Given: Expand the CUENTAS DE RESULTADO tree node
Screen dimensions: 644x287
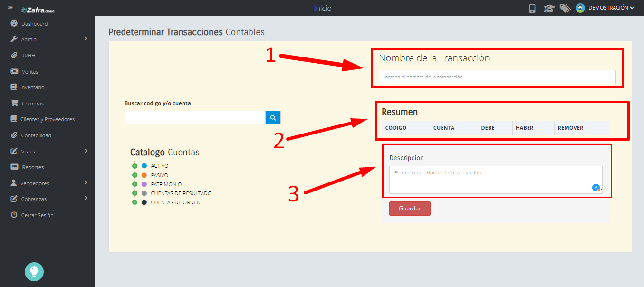Looking at the screenshot, I should [135, 193].
